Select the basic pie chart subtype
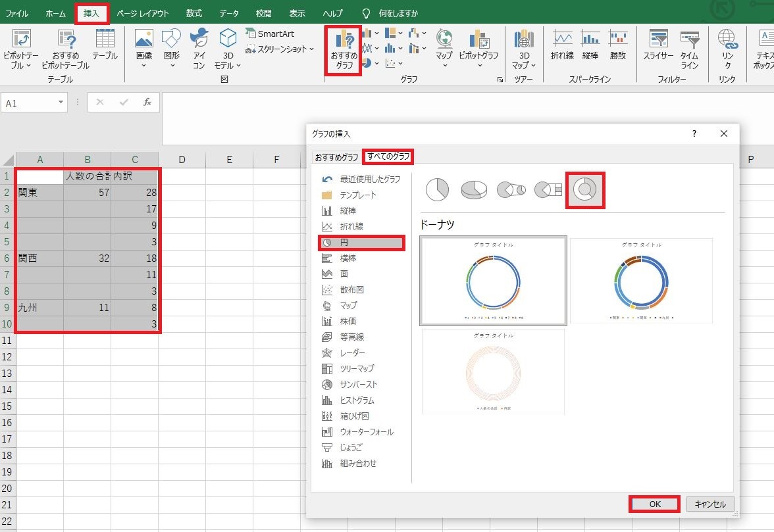Image resolution: width=774 pixels, height=532 pixels. [x=437, y=190]
